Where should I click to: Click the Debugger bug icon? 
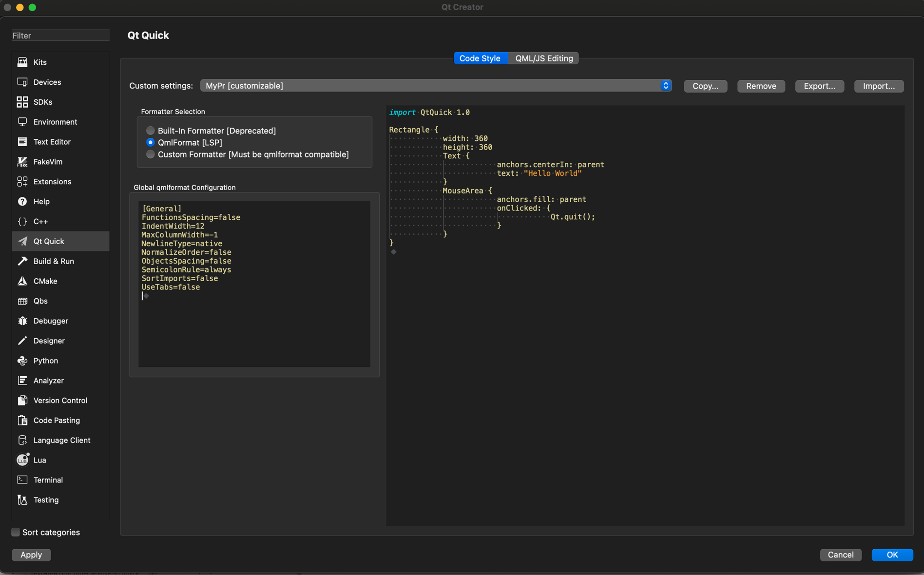(x=22, y=321)
